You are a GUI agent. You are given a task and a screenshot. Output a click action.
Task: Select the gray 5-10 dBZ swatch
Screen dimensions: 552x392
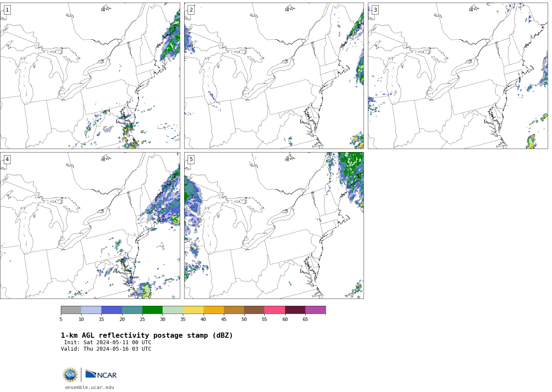[71, 310]
